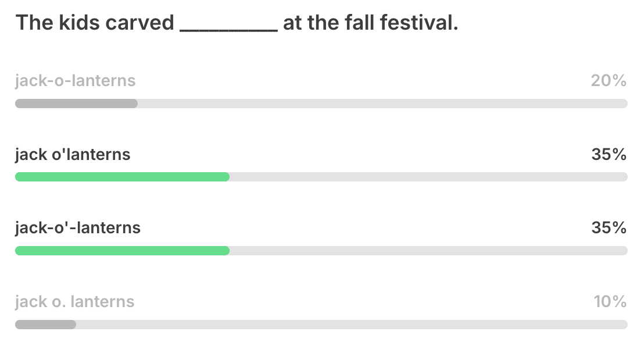Click the 35% result beside jack-o'-lanterns

[609, 227]
